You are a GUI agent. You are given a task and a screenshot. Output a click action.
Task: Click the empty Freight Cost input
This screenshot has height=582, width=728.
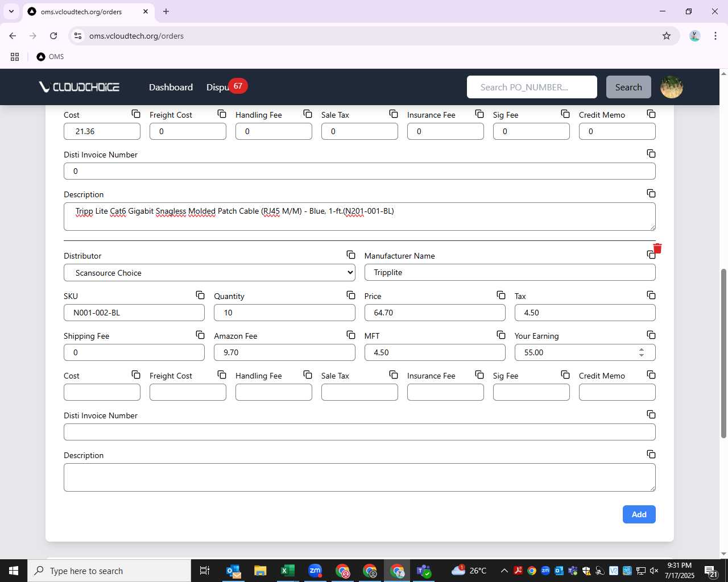tap(188, 392)
